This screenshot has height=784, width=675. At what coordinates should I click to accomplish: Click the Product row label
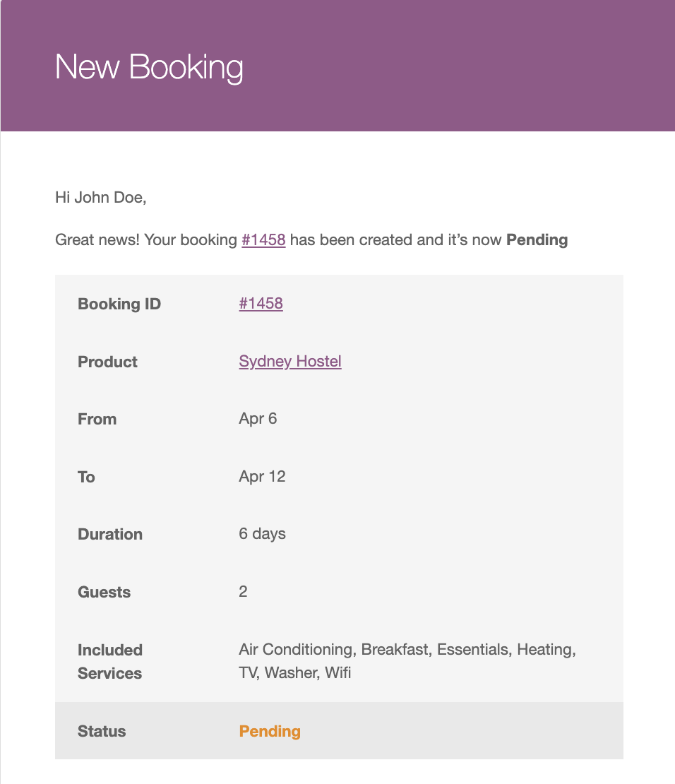[x=107, y=362]
